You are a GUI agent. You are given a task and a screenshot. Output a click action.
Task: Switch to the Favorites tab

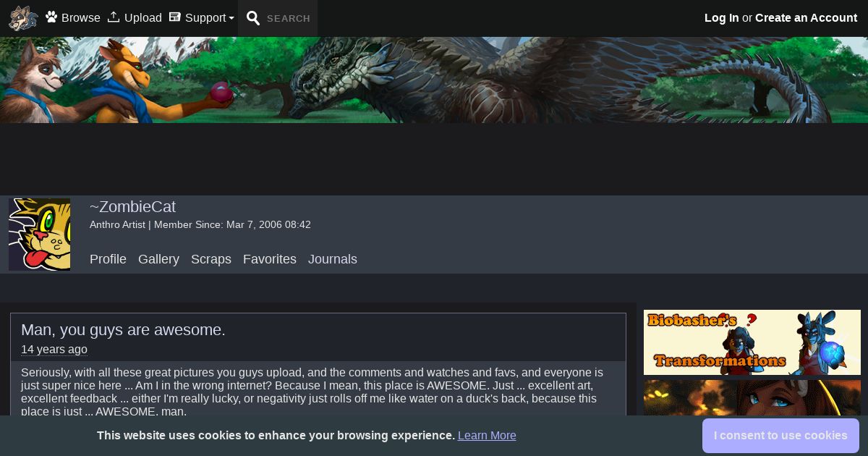(270, 259)
